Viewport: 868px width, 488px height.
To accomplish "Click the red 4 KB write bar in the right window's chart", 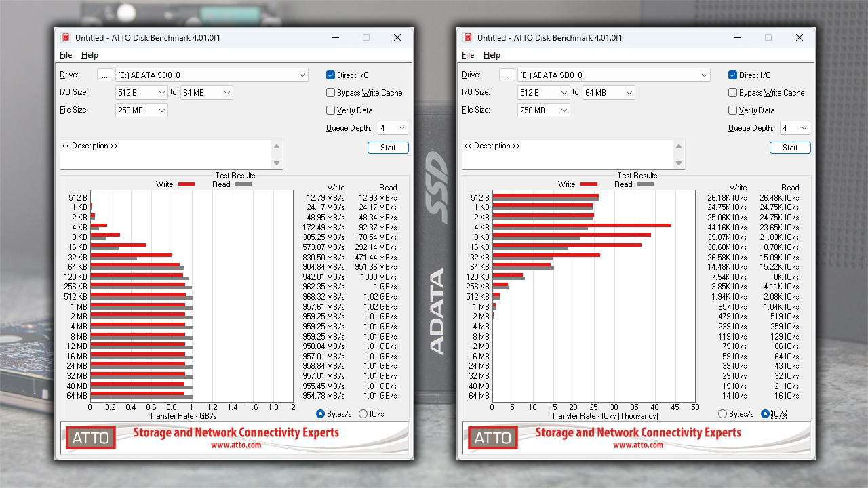I will (x=582, y=225).
